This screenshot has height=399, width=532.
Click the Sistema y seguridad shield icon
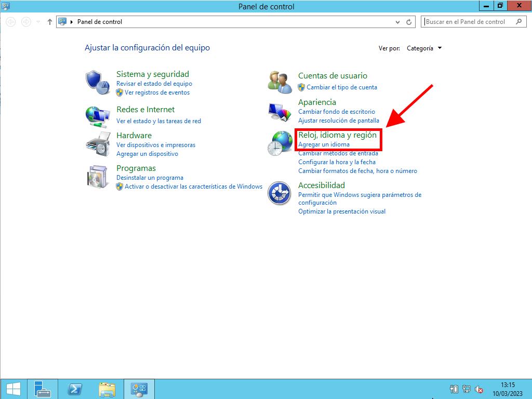(98, 83)
